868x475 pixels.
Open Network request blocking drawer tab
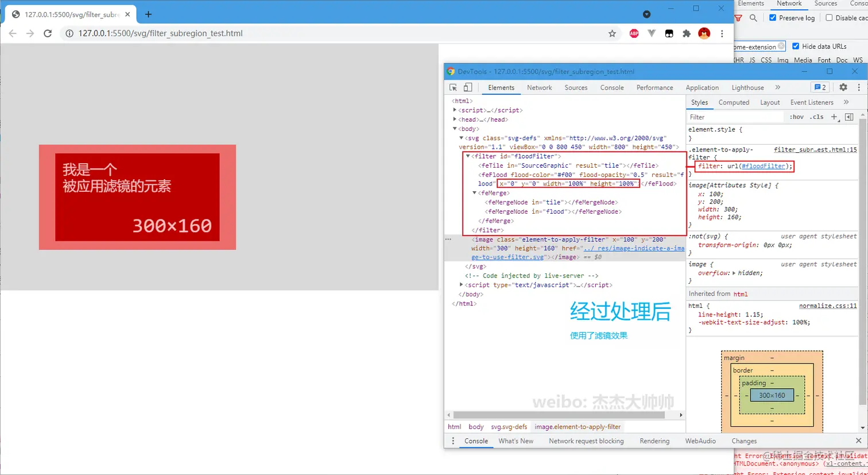click(x=586, y=441)
